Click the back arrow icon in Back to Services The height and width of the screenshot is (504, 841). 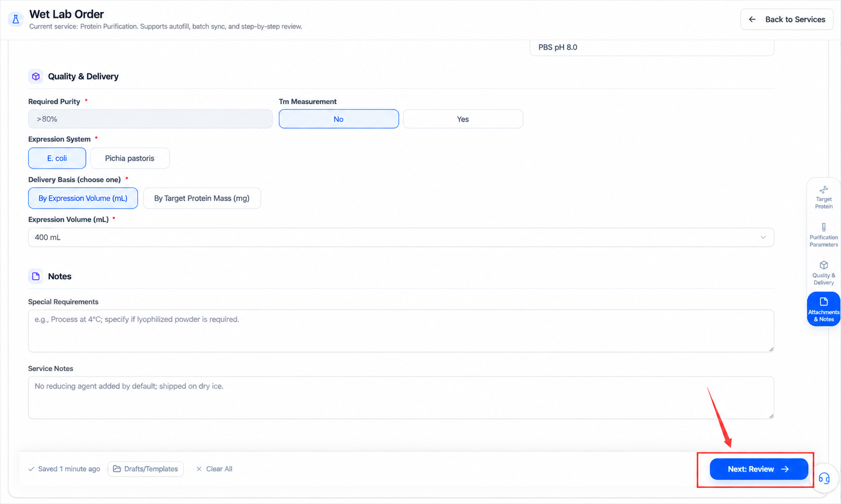click(752, 19)
